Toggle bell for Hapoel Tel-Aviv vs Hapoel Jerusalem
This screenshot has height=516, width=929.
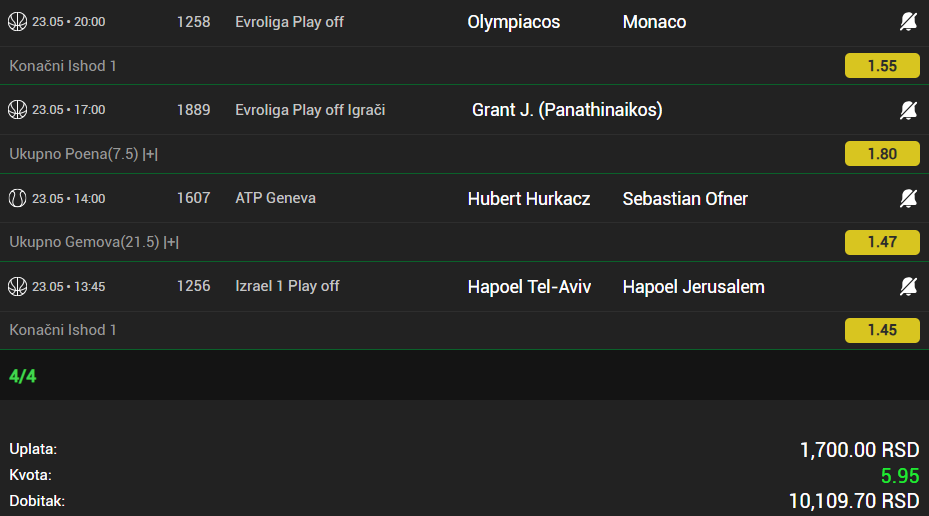[908, 287]
